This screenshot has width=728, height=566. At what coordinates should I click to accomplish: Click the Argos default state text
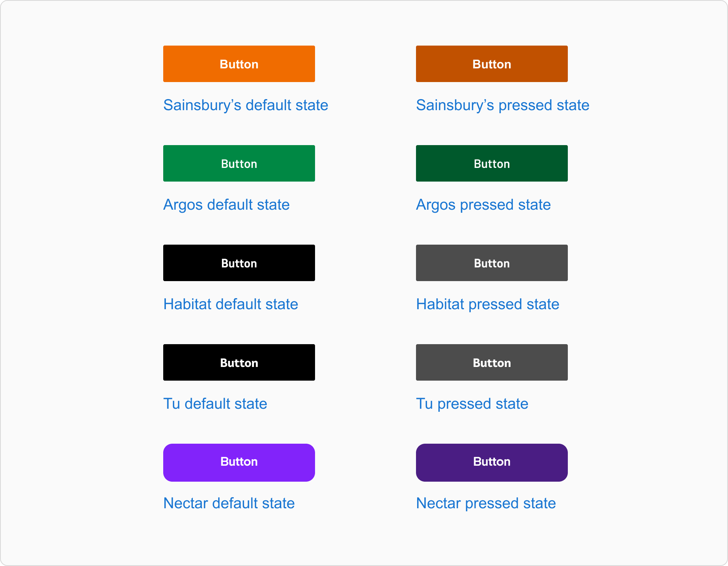pos(226,204)
